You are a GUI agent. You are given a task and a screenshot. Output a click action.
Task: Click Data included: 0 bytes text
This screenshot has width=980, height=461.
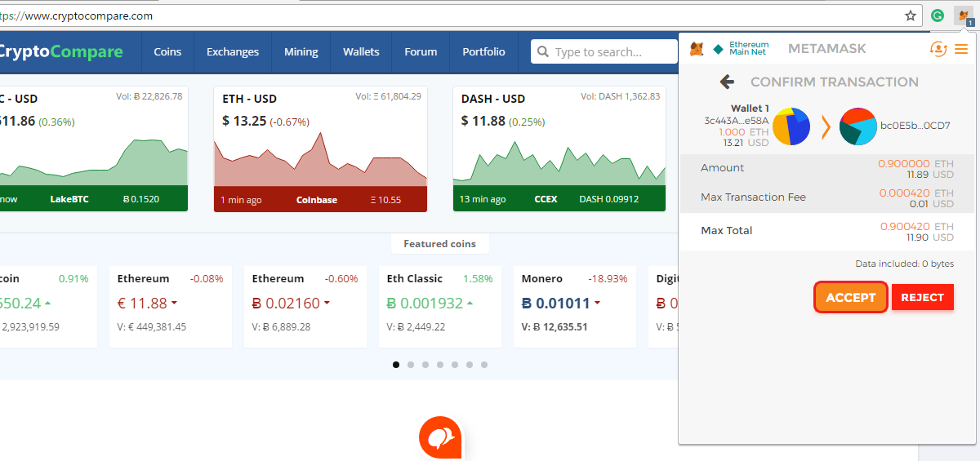[905, 264]
